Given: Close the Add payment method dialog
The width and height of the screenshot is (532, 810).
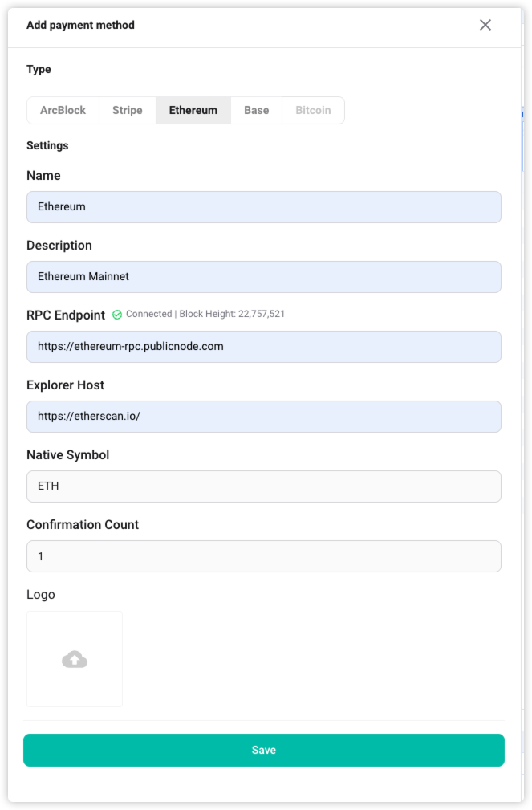Looking at the screenshot, I should (485, 25).
